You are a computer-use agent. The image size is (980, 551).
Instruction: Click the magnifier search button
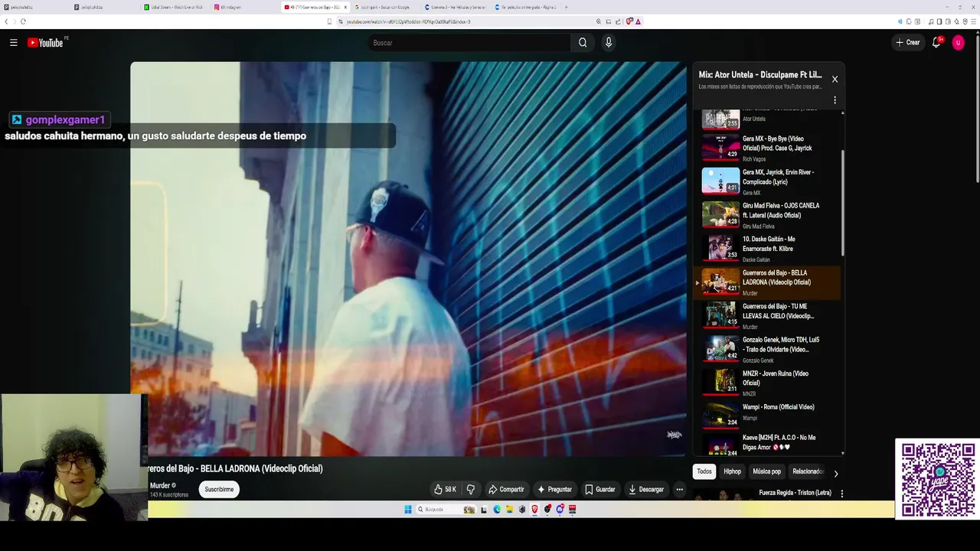(x=583, y=43)
